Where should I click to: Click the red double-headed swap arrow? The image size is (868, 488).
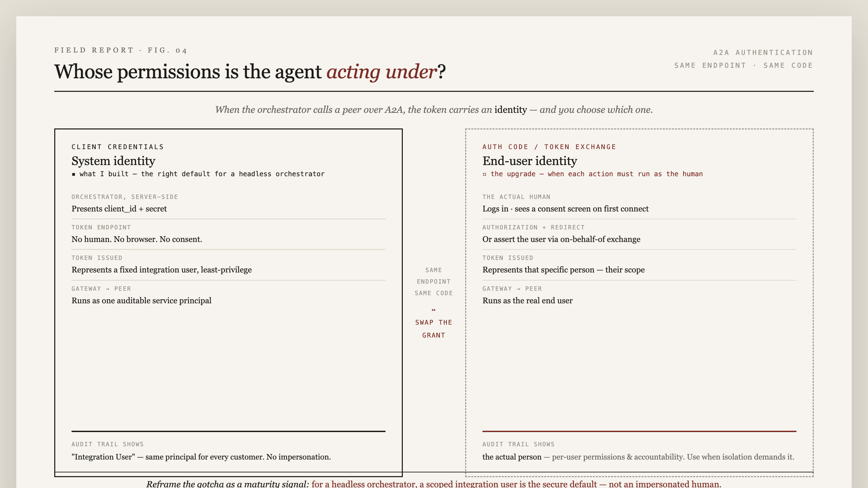click(x=434, y=310)
